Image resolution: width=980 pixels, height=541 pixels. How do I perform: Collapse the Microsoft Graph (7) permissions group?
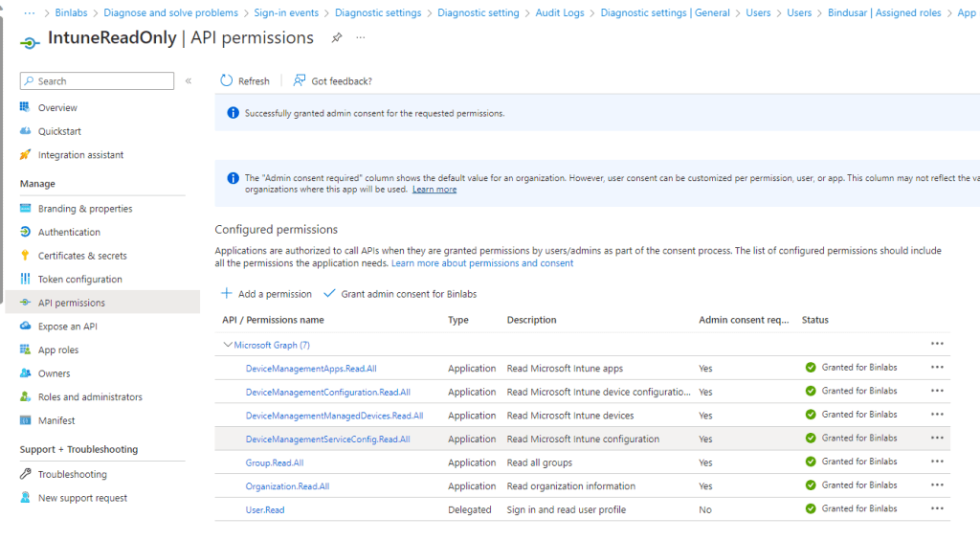click(x=228, y=345)
